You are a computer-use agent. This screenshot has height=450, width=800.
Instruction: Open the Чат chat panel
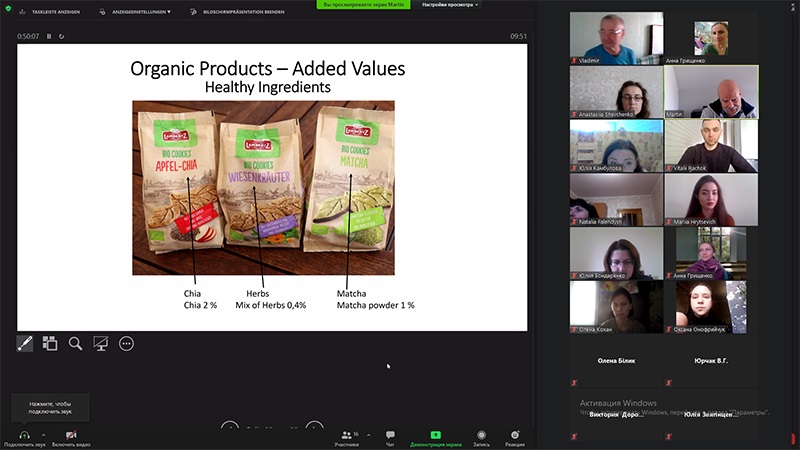[390, 438]
